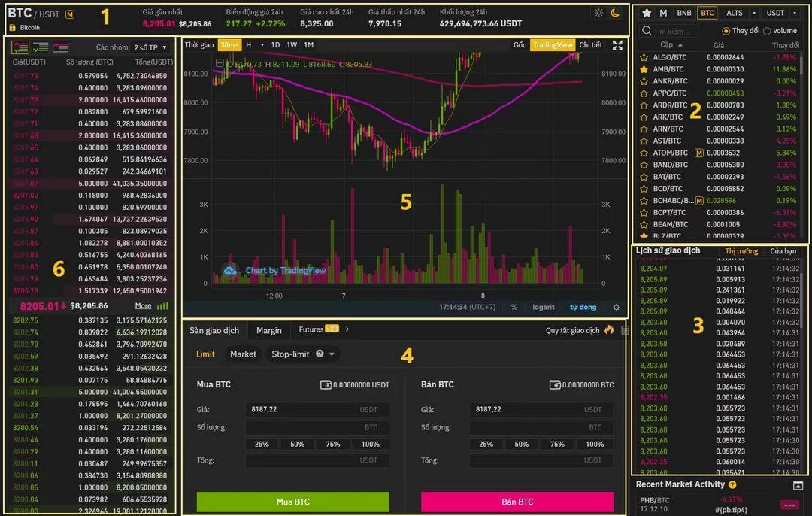Favorite the BAT/BTC pair star

point(644,177)
